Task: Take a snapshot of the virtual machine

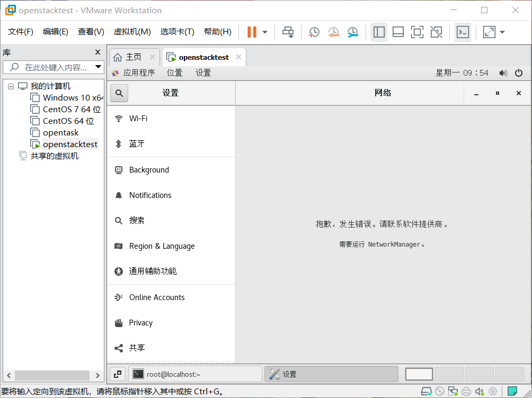Action: coord(314,32)
